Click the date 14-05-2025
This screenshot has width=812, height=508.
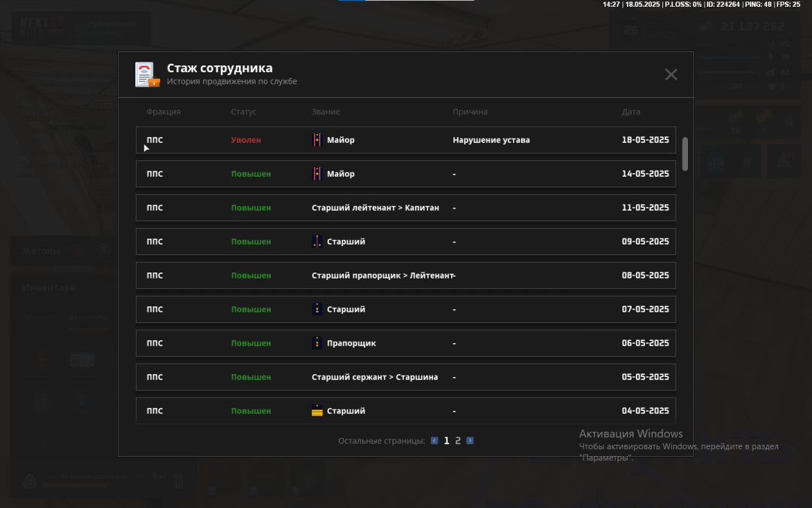pyautogui.click(x=645, y=174)
